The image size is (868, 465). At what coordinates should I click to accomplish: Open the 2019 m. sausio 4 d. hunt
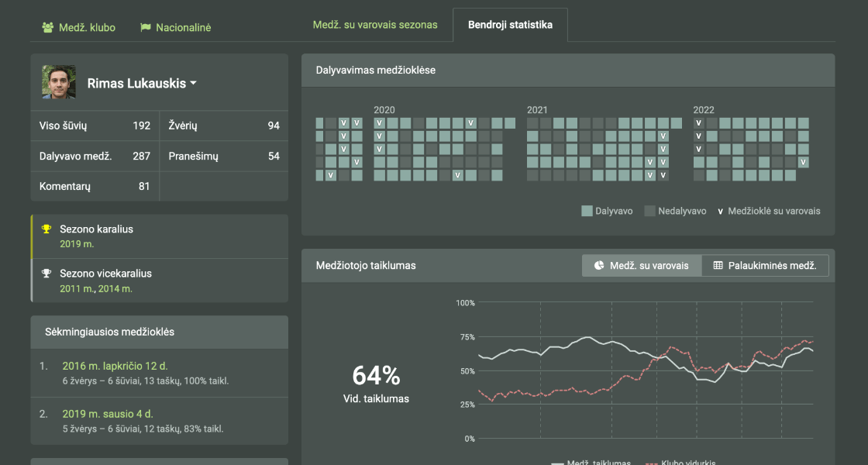(108, 414)
